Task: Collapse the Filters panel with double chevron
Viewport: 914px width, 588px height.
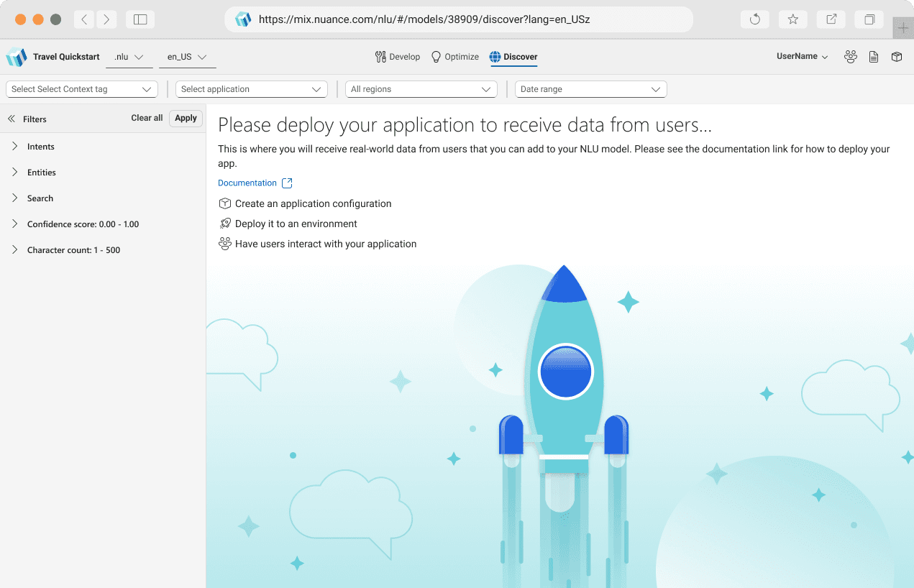Action: pos(12,119)
